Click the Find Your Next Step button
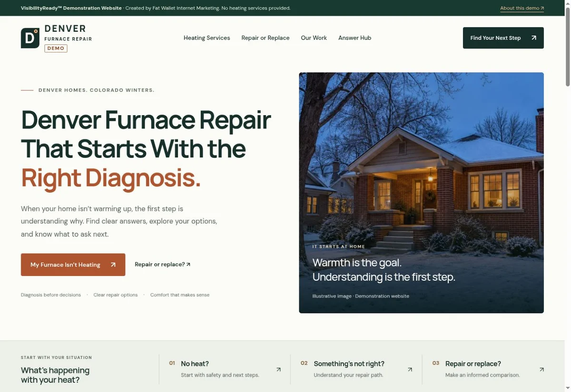The height and width of the screenshot is (392, 571). coord(503,38)
